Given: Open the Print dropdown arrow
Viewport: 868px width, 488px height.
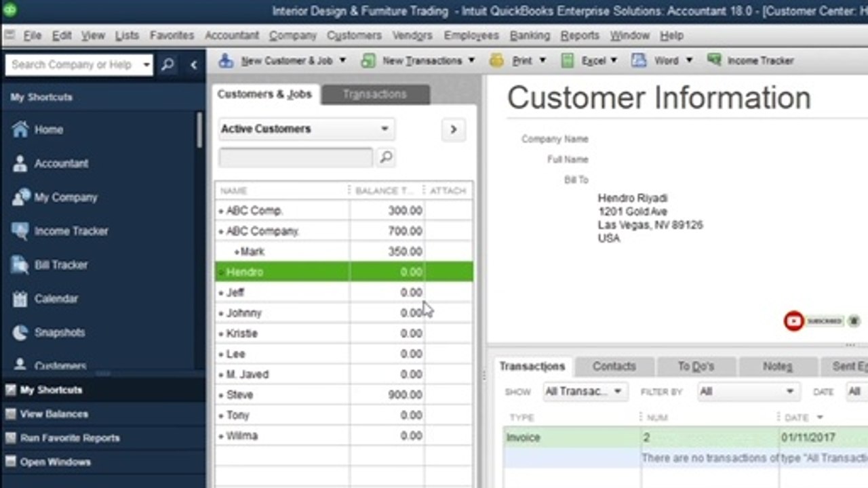Looking at the screenshot, I should pos(542,60).
